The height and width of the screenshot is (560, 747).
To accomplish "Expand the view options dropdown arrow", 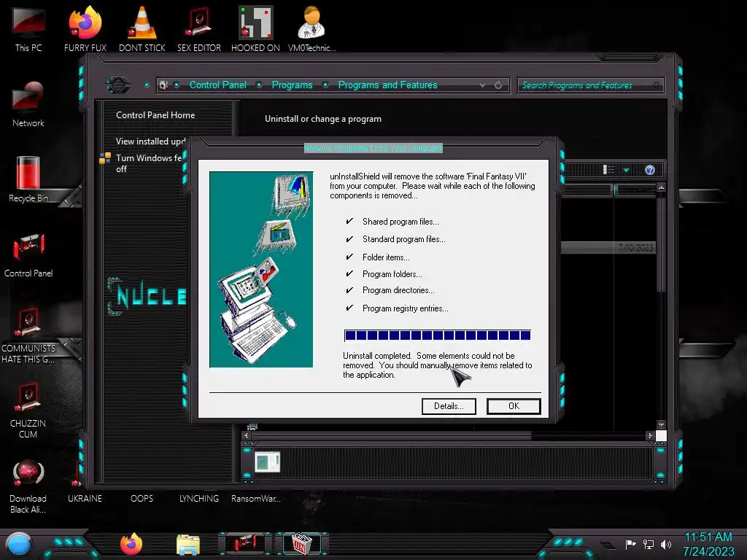I will pos(626,170).
